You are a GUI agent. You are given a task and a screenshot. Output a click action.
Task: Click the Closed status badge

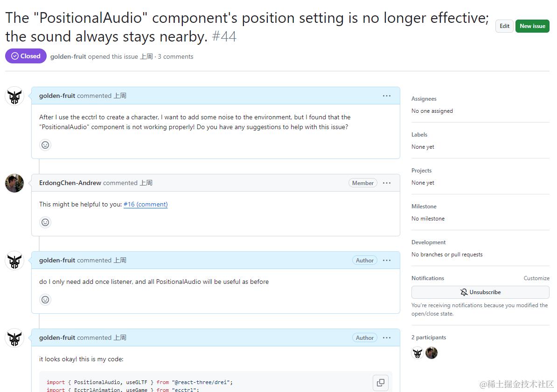[x=26, y=56]
